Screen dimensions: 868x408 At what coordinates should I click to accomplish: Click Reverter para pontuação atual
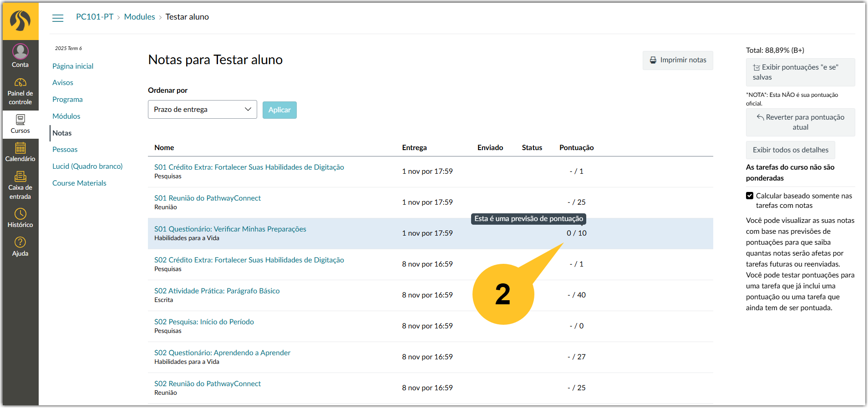pyautogui.click(x=801, y=122)
